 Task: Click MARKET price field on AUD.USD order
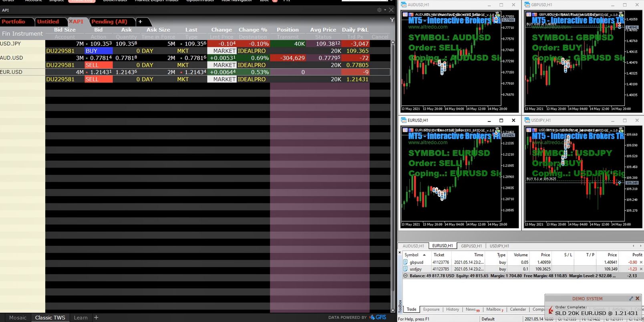point(222,65)
